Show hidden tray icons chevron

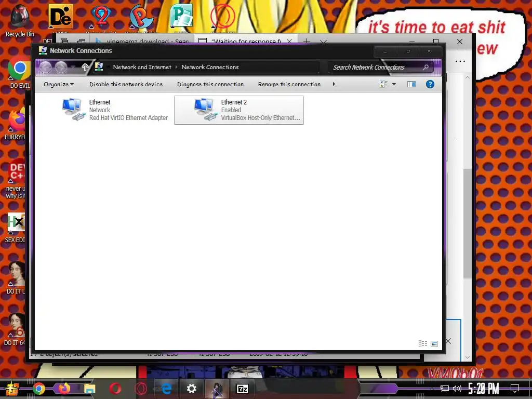click(x=432, y=389)
